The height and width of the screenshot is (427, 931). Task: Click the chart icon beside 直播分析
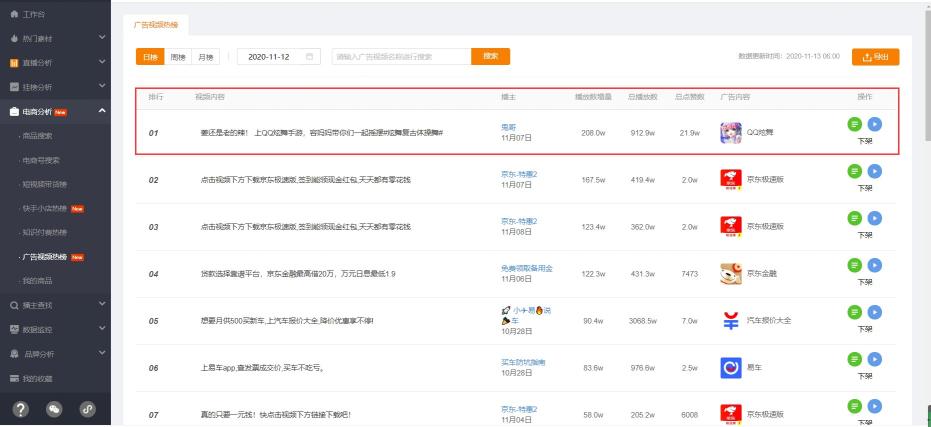tap(14, 62)
